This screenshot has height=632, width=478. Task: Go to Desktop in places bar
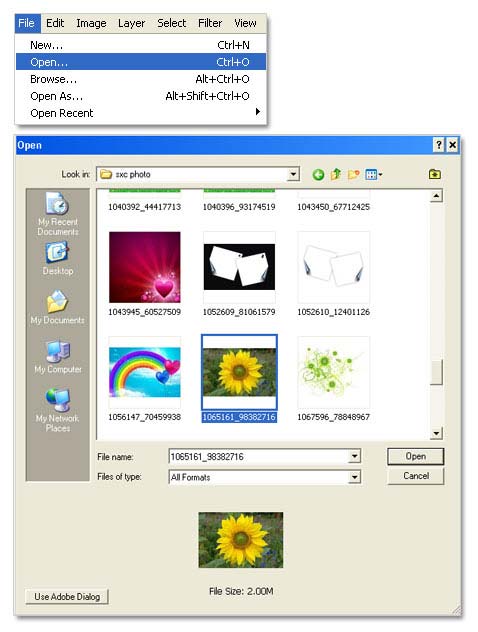(58, 258)
